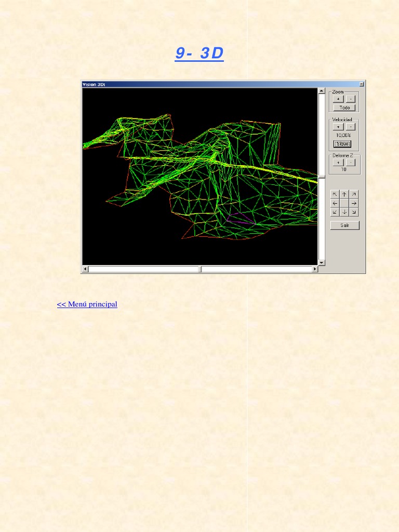
Task: Click the vertical scrollbar down arrow
Action: coord(322,262)
